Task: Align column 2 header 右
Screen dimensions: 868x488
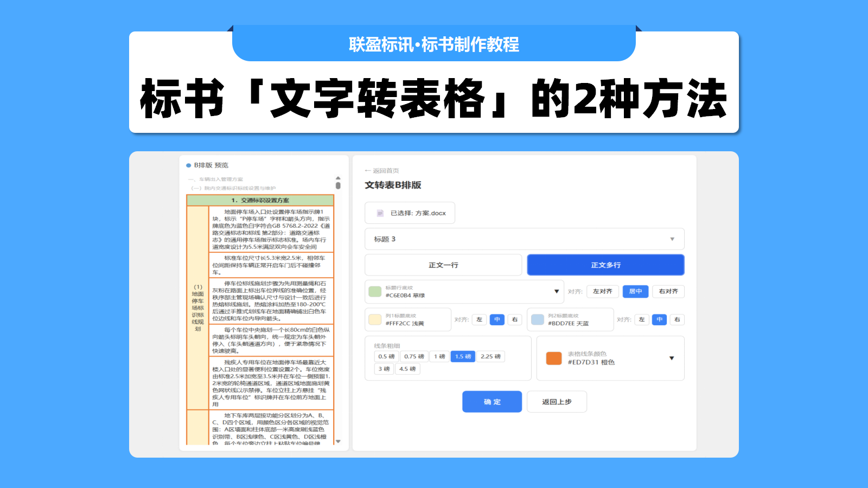Action: [x=677, y=319]
